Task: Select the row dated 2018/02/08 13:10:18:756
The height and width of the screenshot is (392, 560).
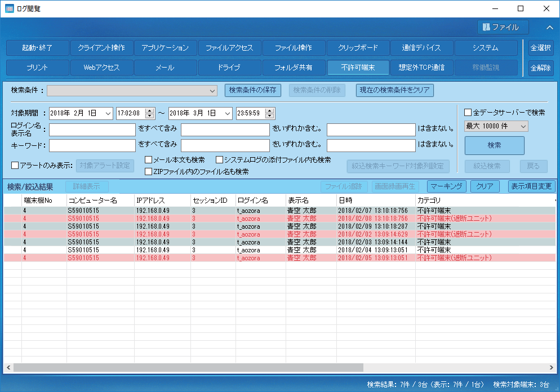Action: click(279, 219)
